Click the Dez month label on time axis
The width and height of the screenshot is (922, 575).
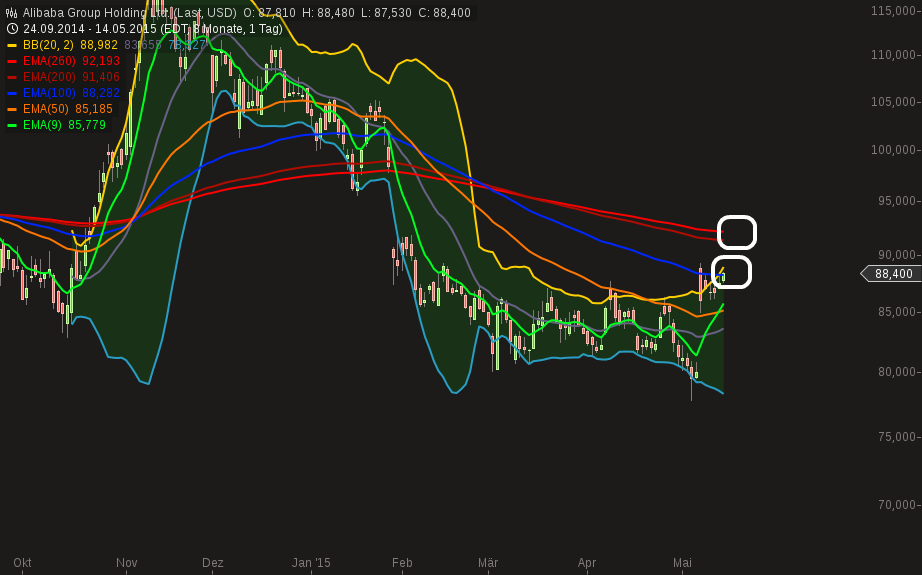pyautogui.click(x=213, y=563)
